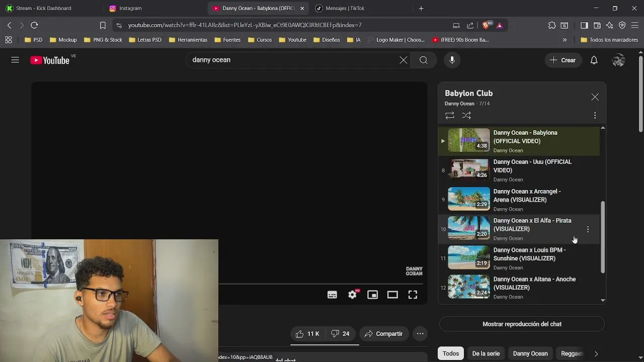This screenshot has width=644, height=362.
Task: Go back in browser history
Action: [x=9, y=25]
